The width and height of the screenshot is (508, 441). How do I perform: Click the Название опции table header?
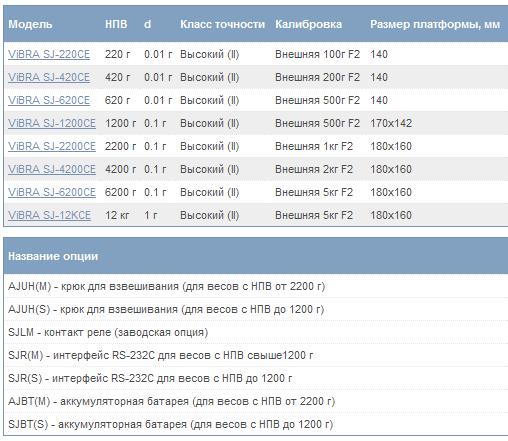(53, 256)
